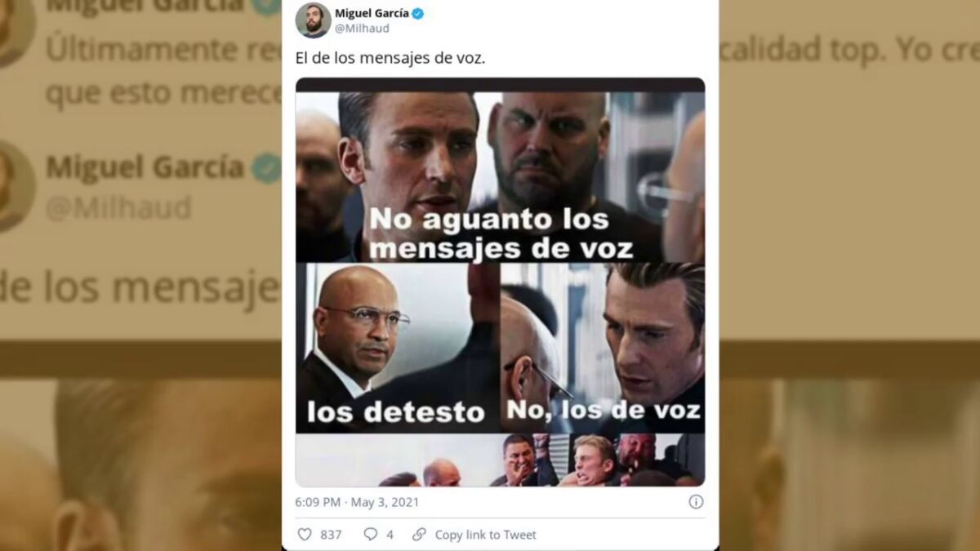Click the 837 likes count
This screenshot has width=980, height=551.
coord(331,535)
